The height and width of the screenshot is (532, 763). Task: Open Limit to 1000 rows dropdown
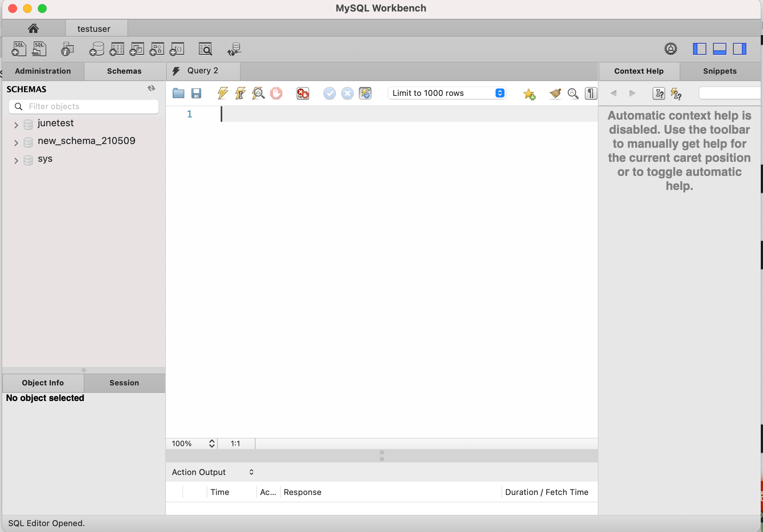[x=447, y=93]
